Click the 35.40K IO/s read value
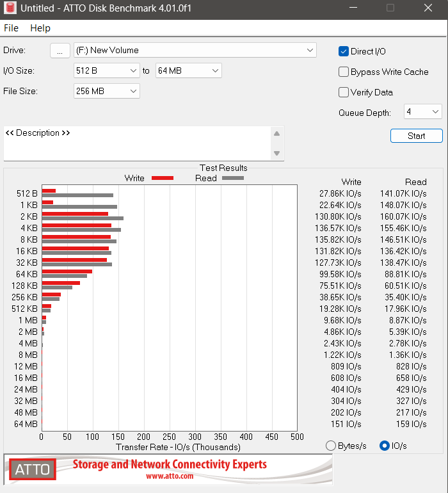The height and width of the screenshot is (493, 448). (406, 297)
